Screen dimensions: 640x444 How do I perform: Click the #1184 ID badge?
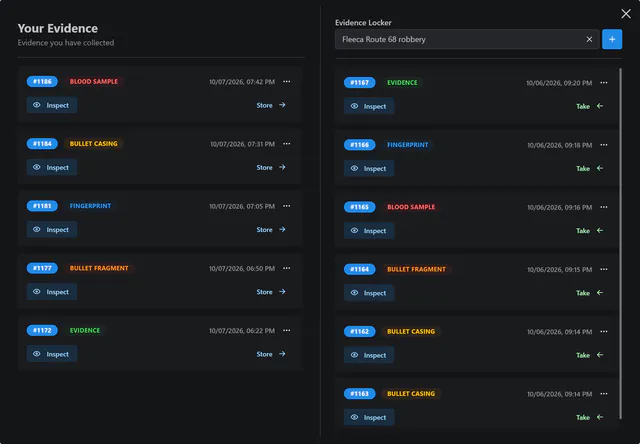[42, 144]
